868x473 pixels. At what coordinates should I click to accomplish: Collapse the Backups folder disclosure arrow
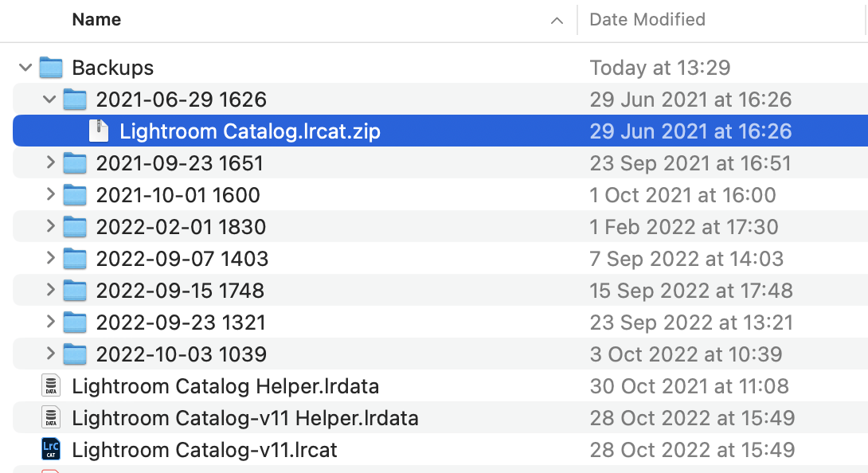click(25, 68)
